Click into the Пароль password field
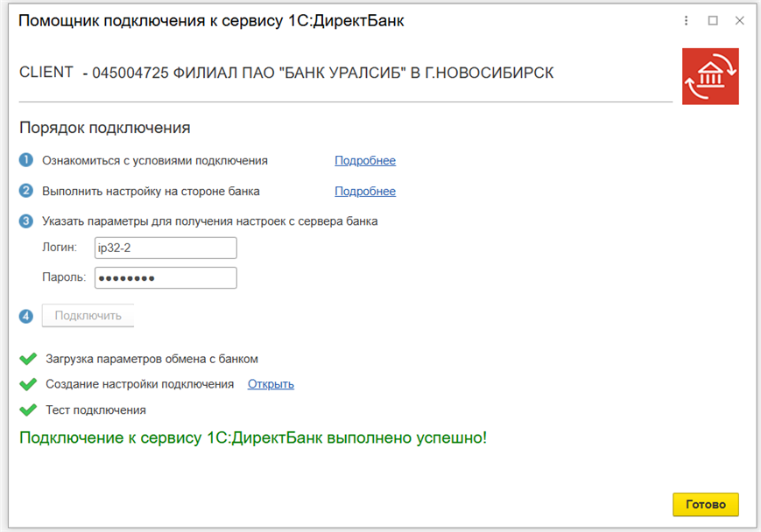 (x=166, y=278)
